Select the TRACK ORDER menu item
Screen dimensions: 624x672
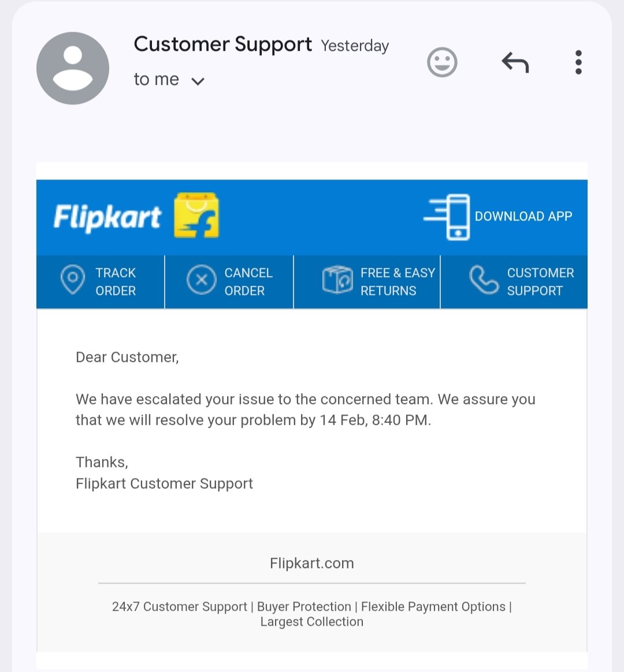click(116, 282)
